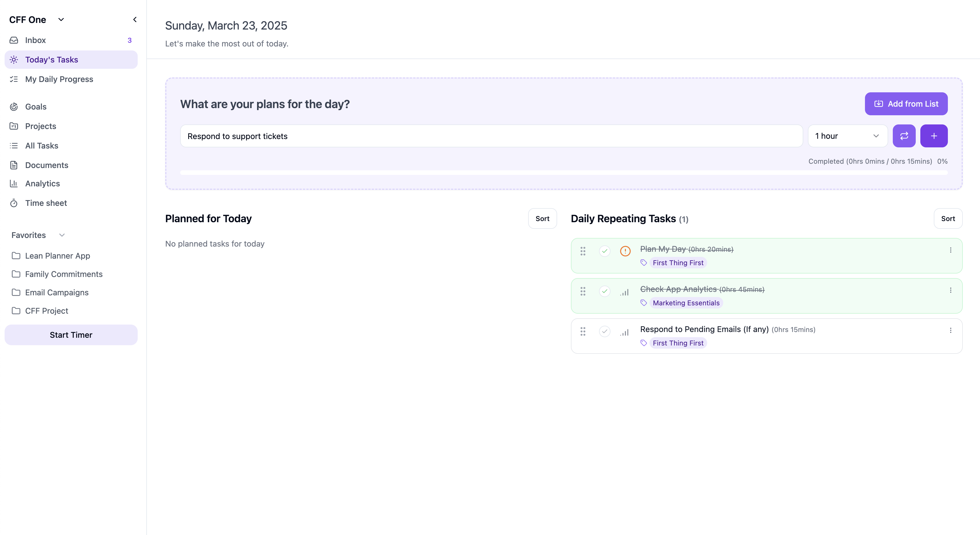The width and height of the screenshot is (980, 535).
Task: Click the Respond to support tickets input field
Action: tap(491, 136)
